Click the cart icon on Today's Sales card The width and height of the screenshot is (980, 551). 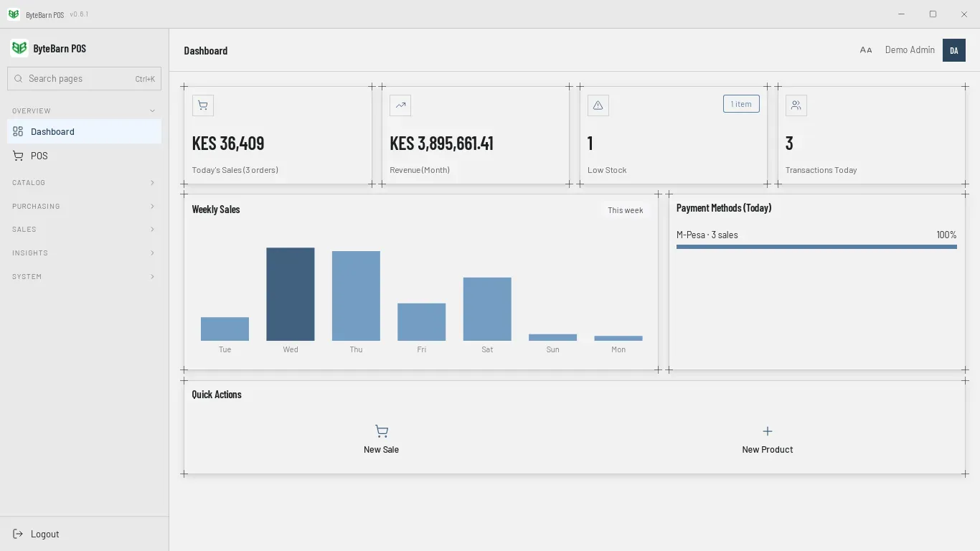203,105
